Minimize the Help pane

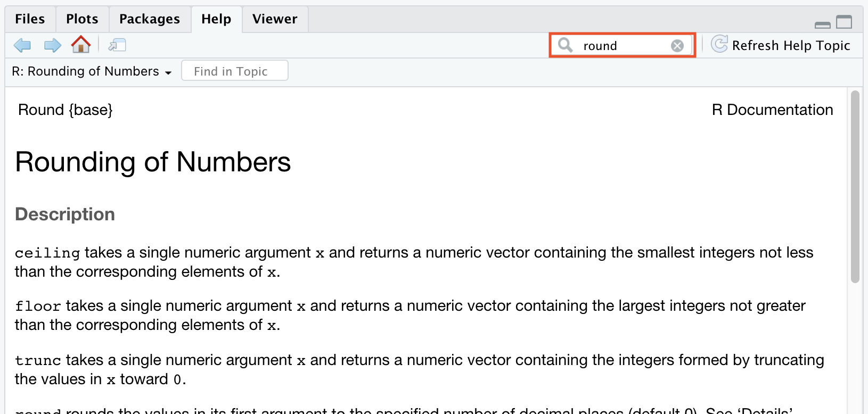tap(822, 24)
